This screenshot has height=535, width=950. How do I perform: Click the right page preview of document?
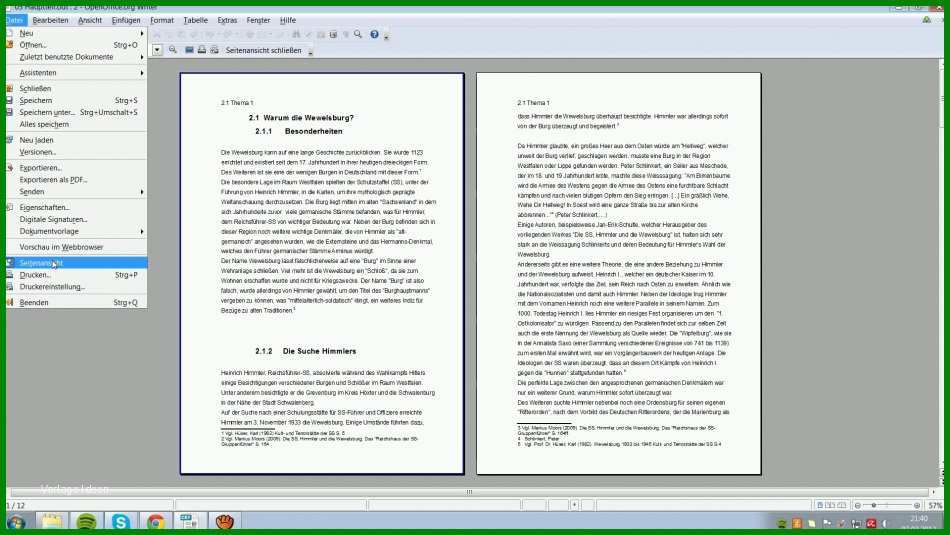tap(619, 273)
